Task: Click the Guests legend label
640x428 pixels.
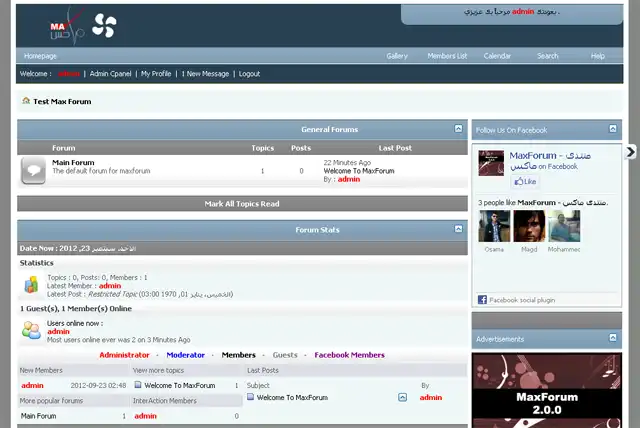Action: pyautogui.click(x=285, y=355)
